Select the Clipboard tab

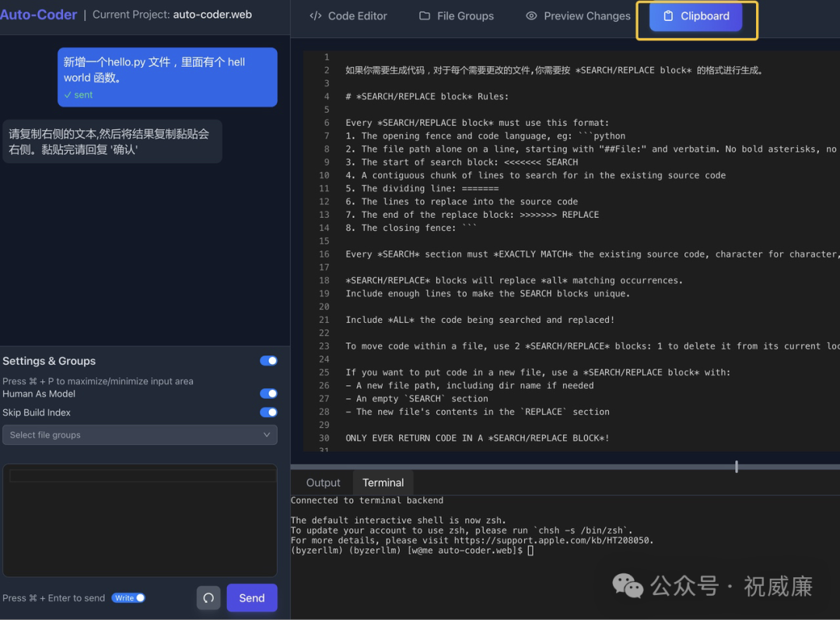[x=696, y=16]
